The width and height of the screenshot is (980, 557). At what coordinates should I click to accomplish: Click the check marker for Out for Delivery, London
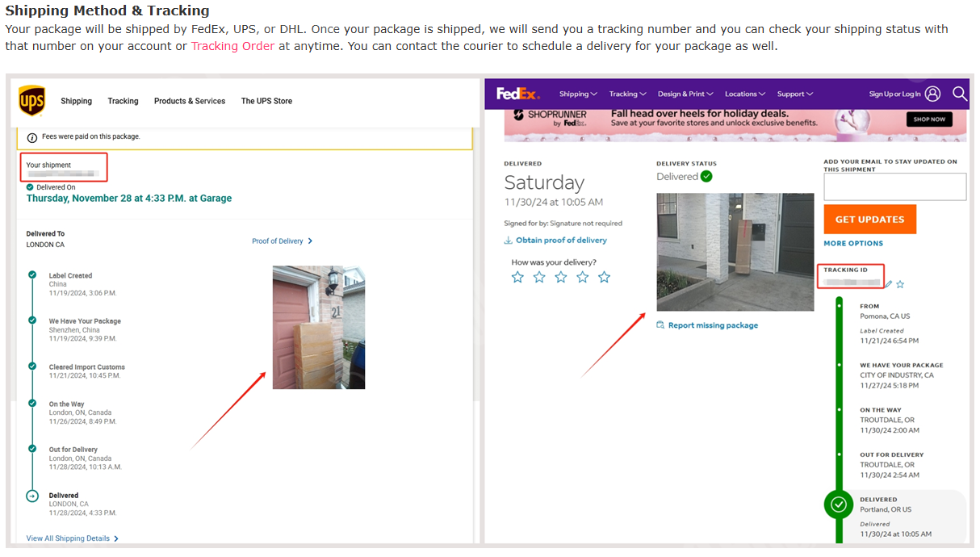click(x=32, y=449)
